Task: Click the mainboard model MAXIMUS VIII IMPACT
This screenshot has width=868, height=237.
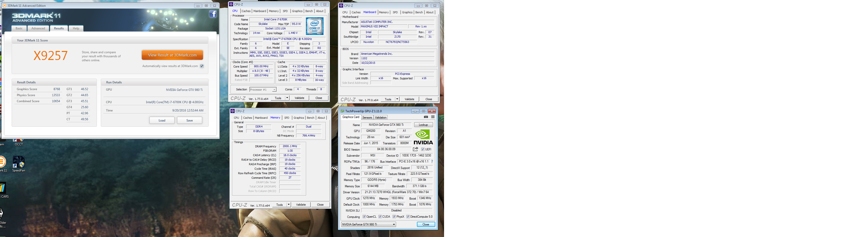Action: tap(384, 27)
